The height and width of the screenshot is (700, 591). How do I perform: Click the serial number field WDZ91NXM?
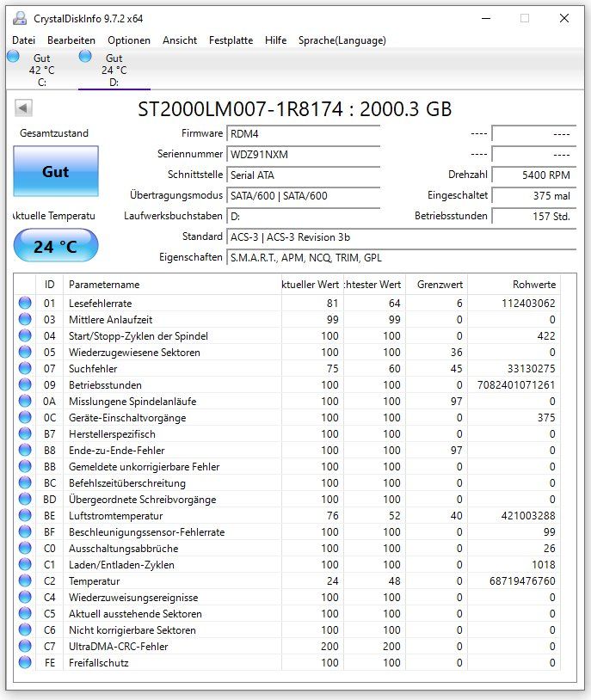pos(304,155)
